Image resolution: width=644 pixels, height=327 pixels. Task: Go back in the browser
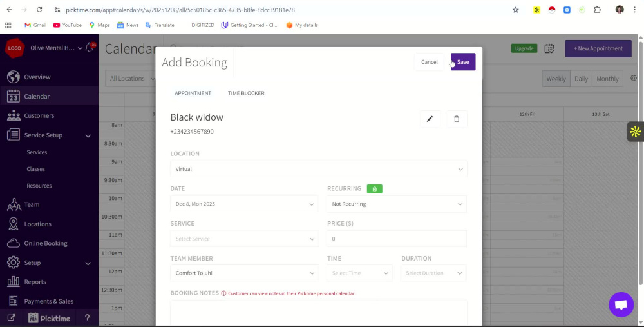point(10,10)
